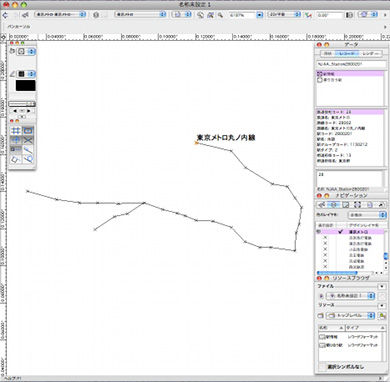The image size is (390, 382).
Task: Click the zoom percentage input field
Action: 242,15
